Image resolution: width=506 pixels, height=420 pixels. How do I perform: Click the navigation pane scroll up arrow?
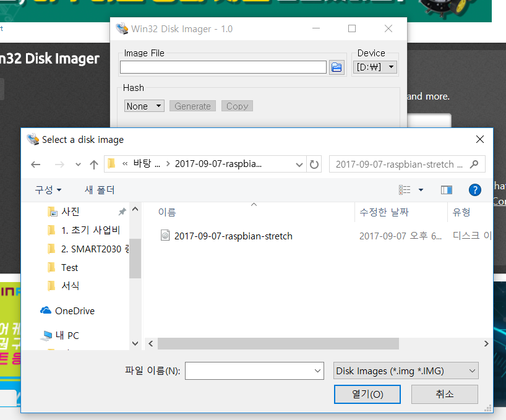(x=135, y=209)
